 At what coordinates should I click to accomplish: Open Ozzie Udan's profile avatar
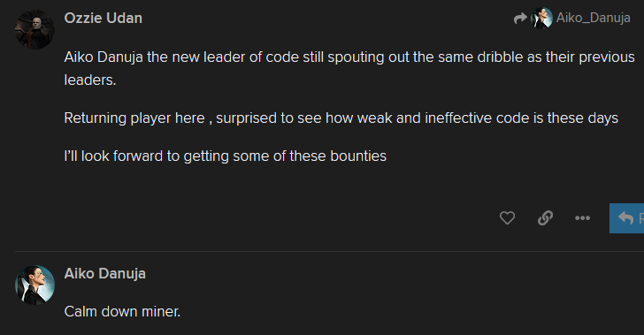34,29
